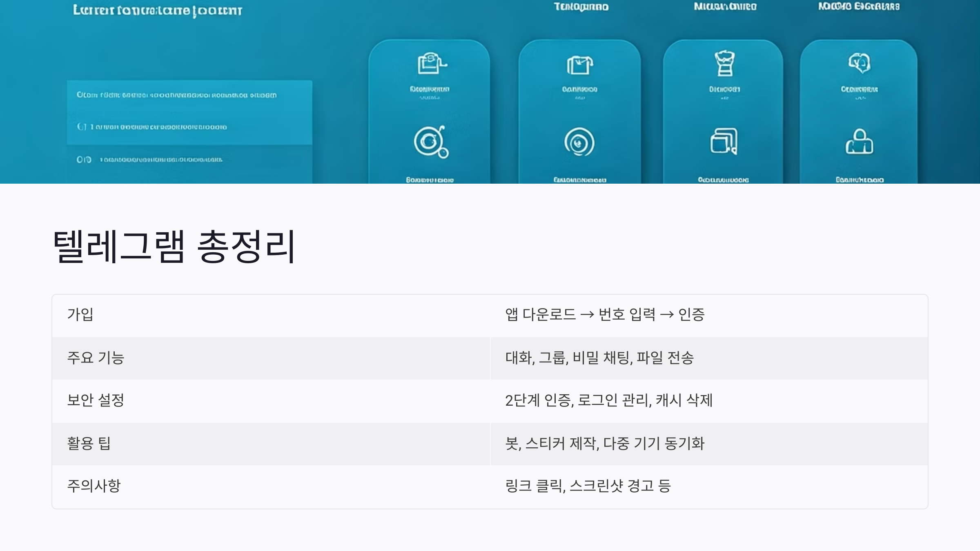
Task: Click the head-shaped icon in fourth card
Action: 859,63
